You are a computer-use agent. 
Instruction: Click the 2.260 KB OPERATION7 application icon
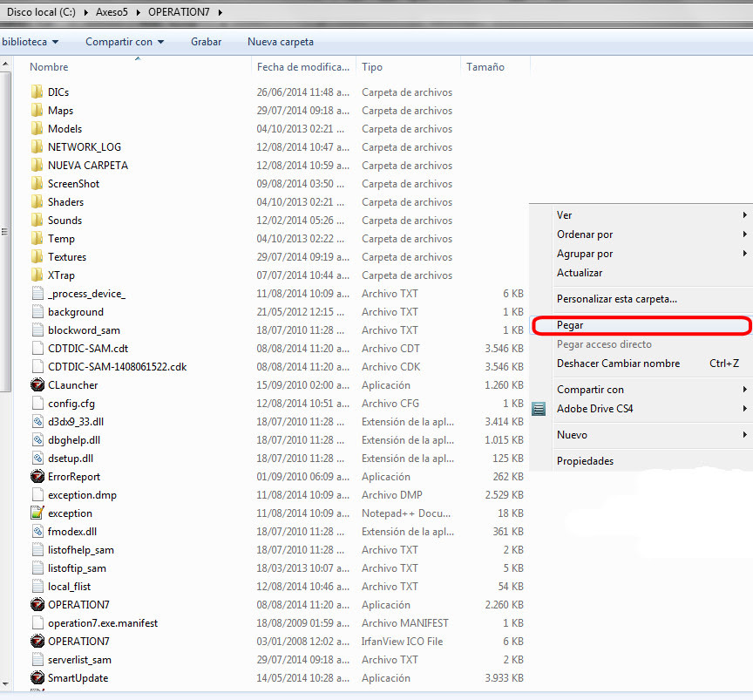[37, 604]
